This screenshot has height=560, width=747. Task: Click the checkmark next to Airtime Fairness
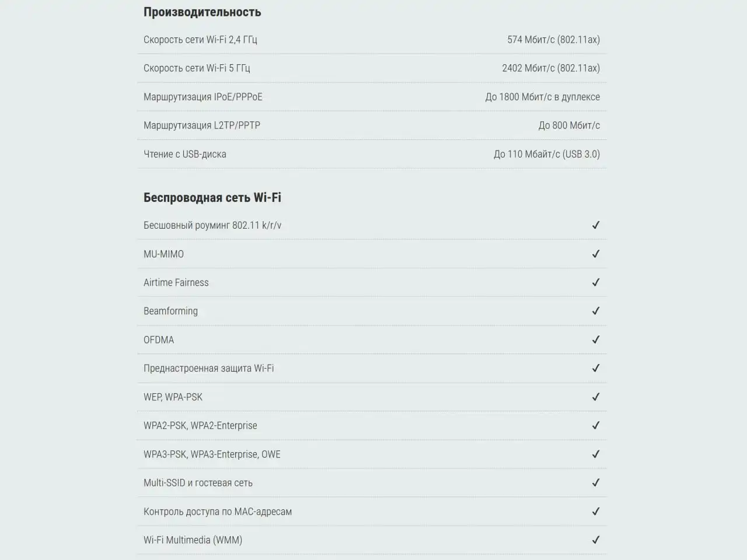point(596,282)
